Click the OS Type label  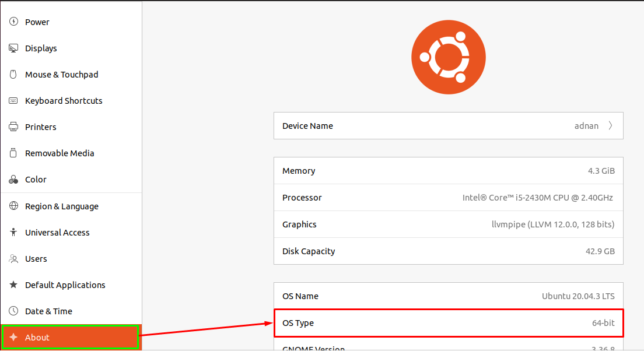(x=297, y=323)
